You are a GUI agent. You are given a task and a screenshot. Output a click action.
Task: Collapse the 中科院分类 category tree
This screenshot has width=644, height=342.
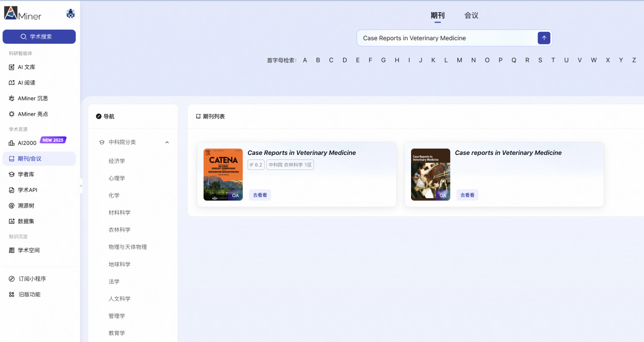point(167,142)
